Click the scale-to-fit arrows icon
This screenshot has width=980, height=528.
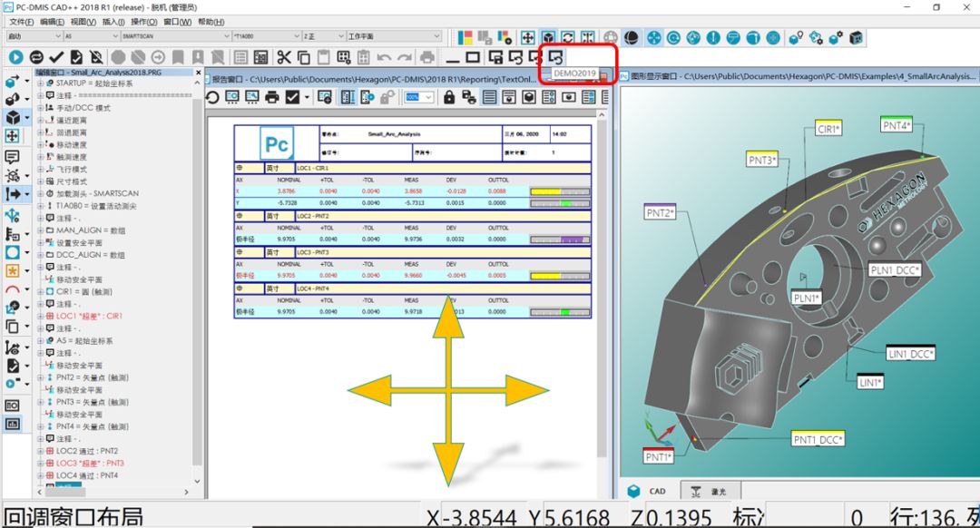[527, 37]
